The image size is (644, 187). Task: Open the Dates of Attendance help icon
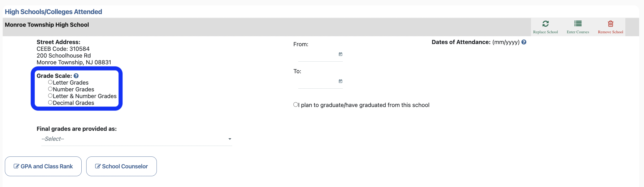coord(524,42)
